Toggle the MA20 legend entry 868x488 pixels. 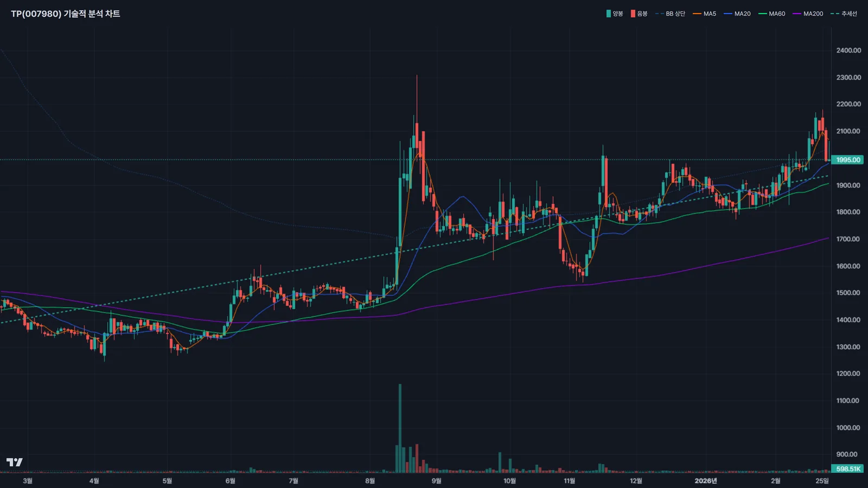pyautogui.click(x=737, y=14)
